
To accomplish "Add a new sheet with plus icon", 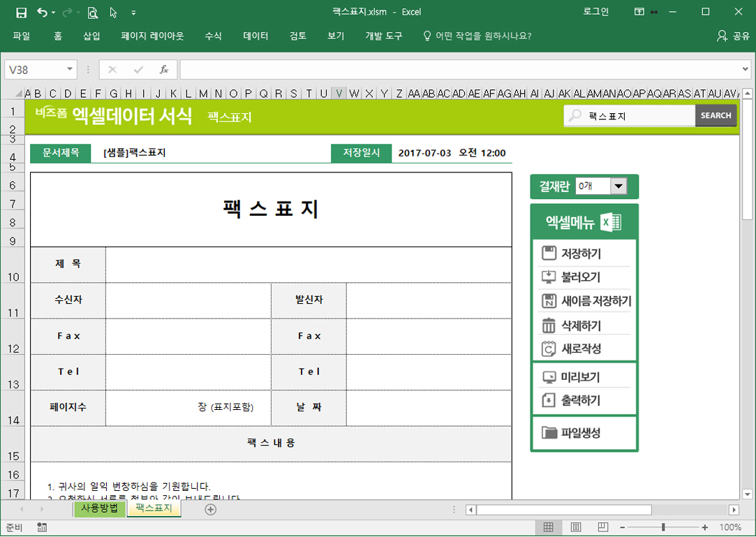I will coord(210,510).
